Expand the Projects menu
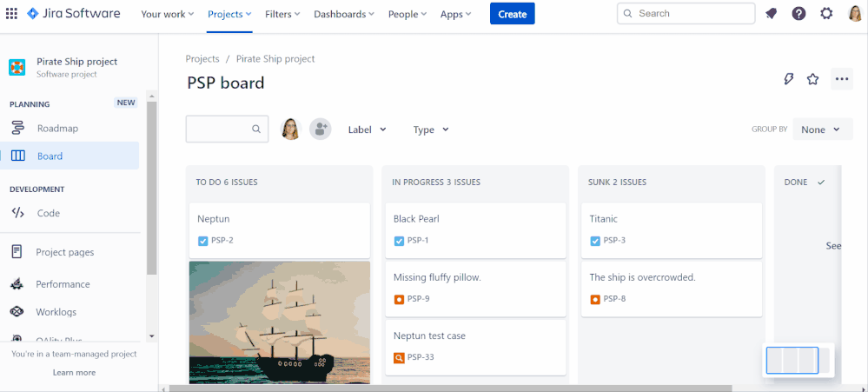 point(229,15)
